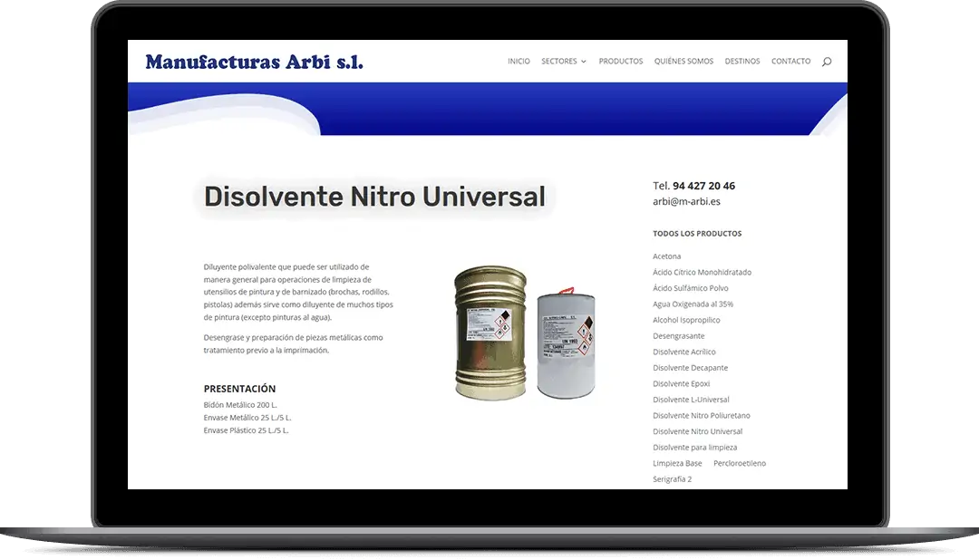
Task: Click the TODOS LOS PRODUCTOS heading
Action: [697, 234]
